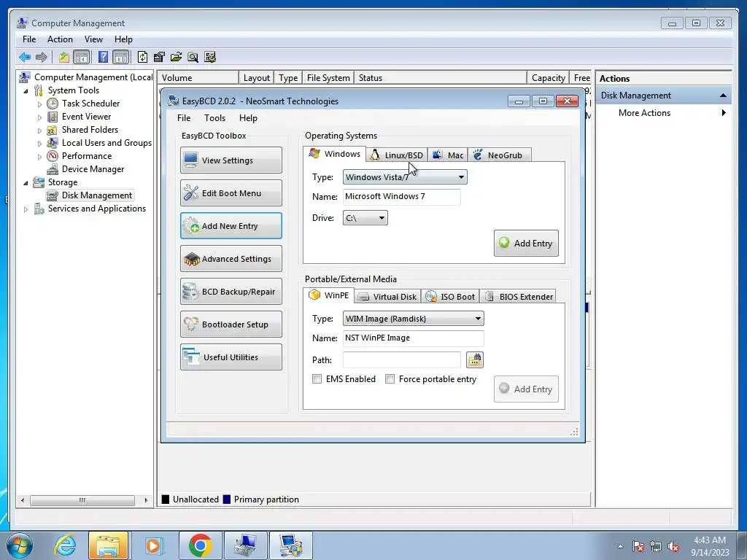Open EasyBCD Tools menu
Viewport: 747px width, 560px height.
click(215, 118)
